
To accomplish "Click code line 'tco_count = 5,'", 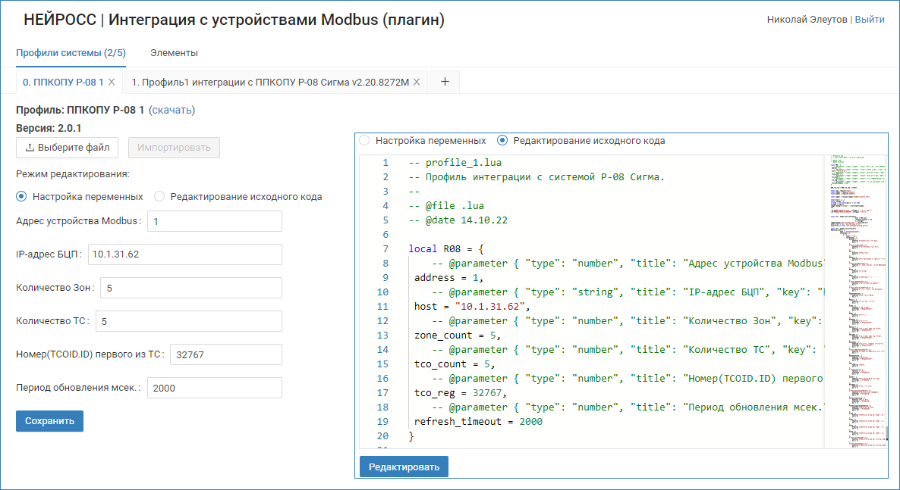I will tap(455, 364).
